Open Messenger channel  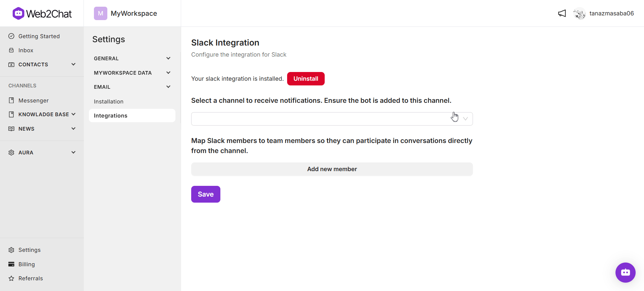point(34,100)
